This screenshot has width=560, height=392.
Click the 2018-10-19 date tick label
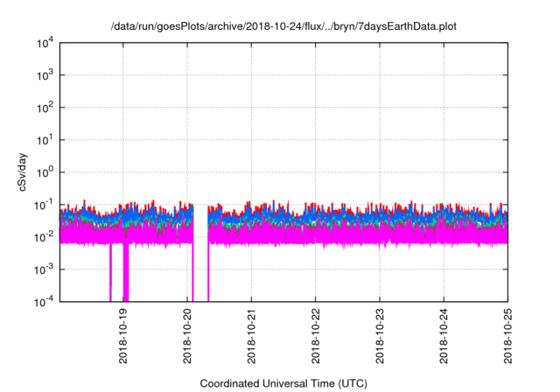click(x=123, y=336)
